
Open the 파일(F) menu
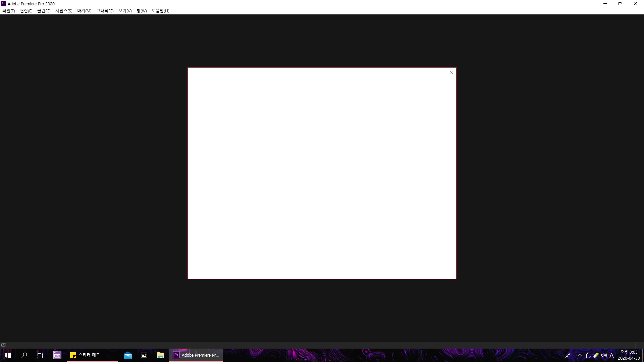(8, 11)
